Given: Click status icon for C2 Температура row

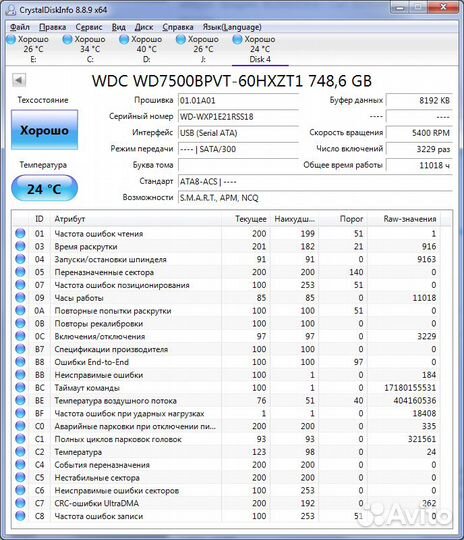Looking at the screenshot, I should (x=20, y=452).
